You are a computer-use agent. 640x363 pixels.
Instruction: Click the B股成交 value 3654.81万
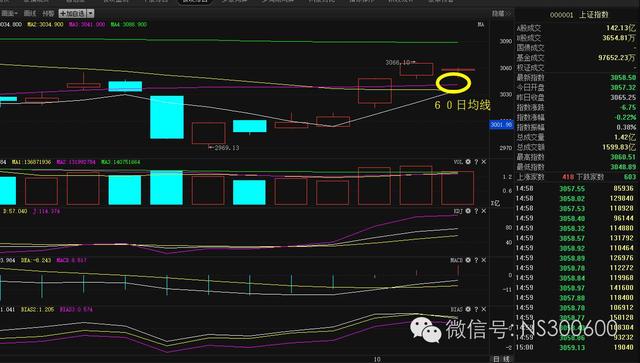[619, 38]
